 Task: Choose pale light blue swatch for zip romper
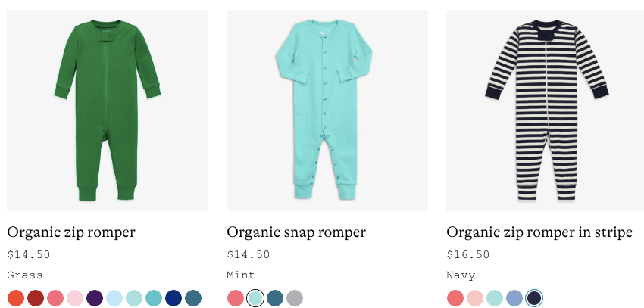[114, 298]
